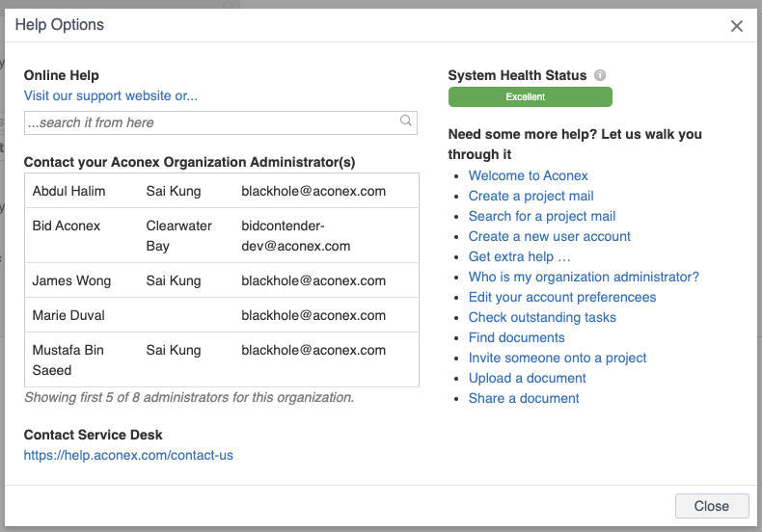Click James Wong's Sai Kung cell

[174, 281]
